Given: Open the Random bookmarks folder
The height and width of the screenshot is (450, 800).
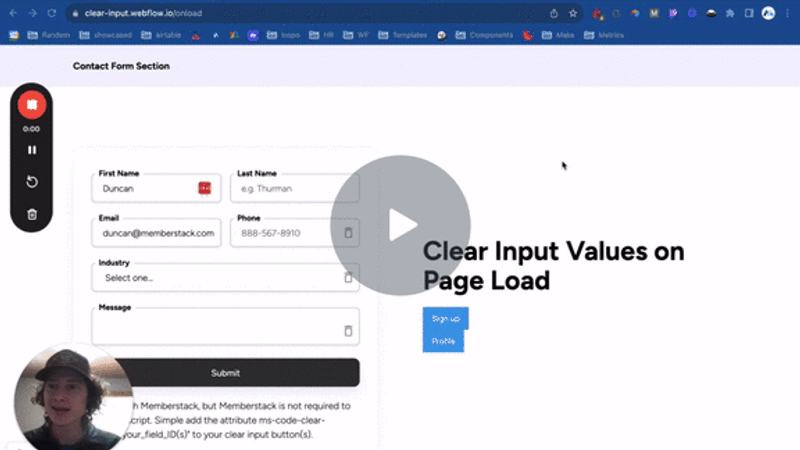Looking at the screenshot, I should [x=48, y=35].
